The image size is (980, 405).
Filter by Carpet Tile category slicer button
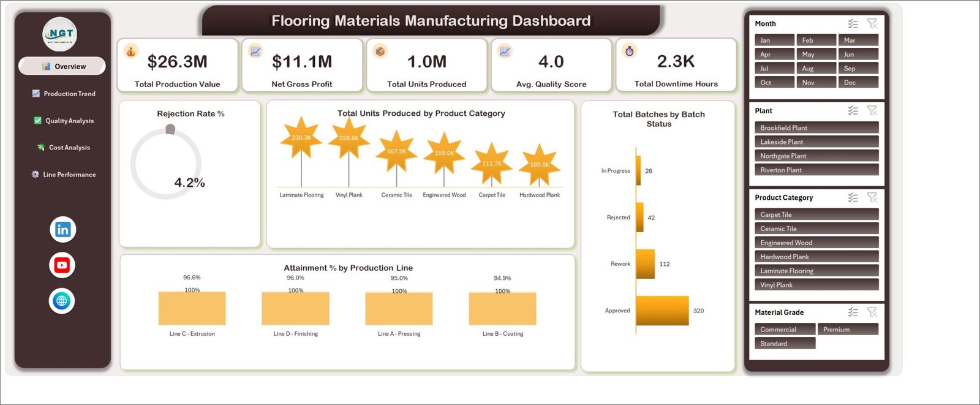(x=816, y=214)
